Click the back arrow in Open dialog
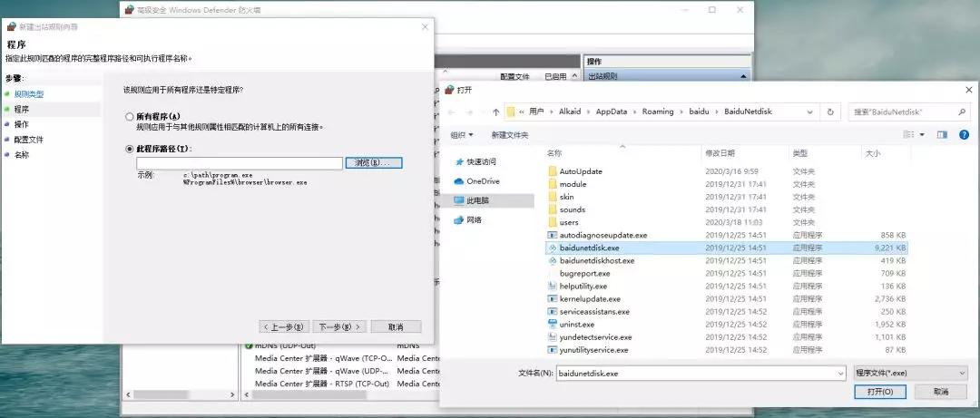Image resolution: width=980 pixels, height=418 pixels. 451,112
